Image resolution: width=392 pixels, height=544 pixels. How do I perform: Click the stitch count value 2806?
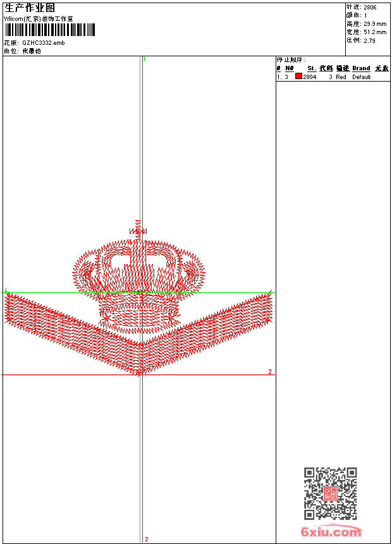[x=370, y=8]
